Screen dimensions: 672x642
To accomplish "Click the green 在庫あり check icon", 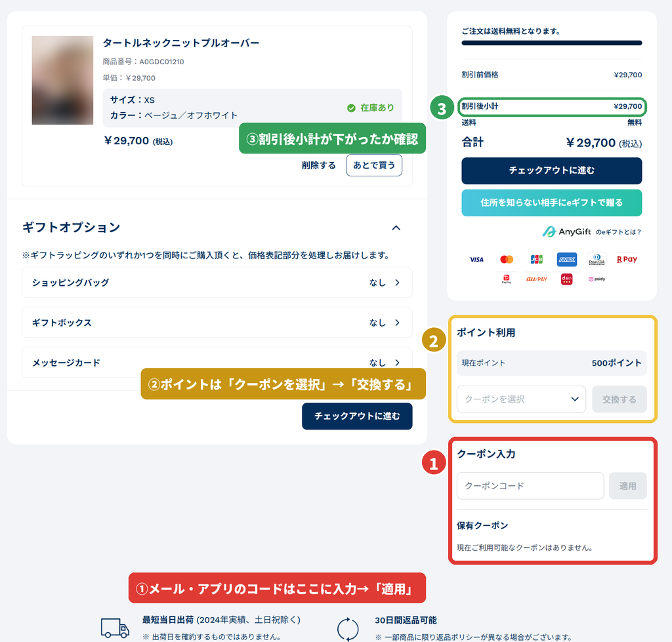I will coord(351,108).
